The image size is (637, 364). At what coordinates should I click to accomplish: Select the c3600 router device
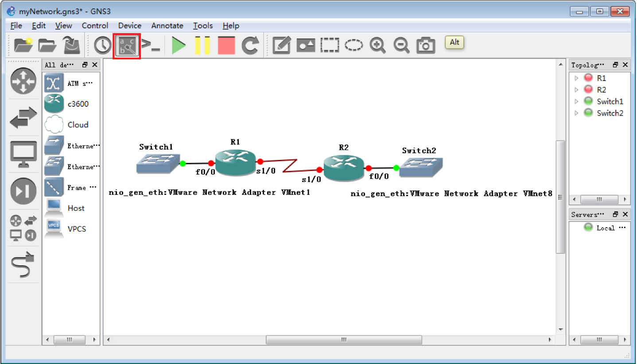click(72, 104)
